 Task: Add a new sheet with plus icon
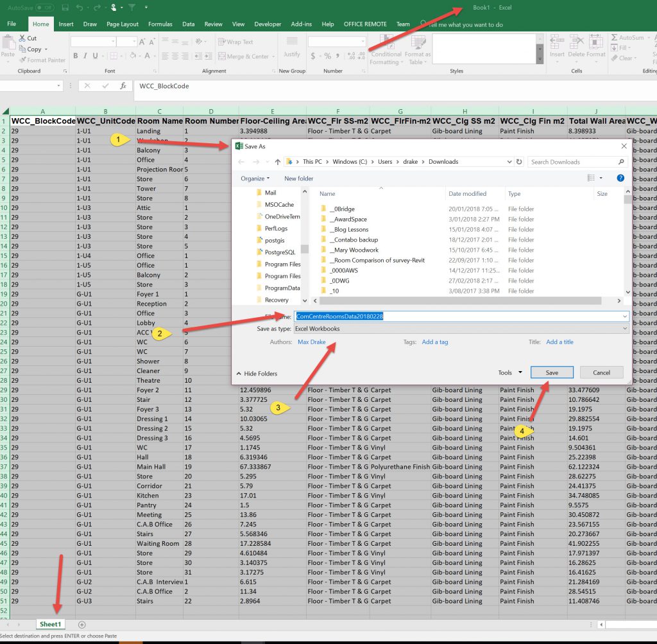click(x=81, y=624)
